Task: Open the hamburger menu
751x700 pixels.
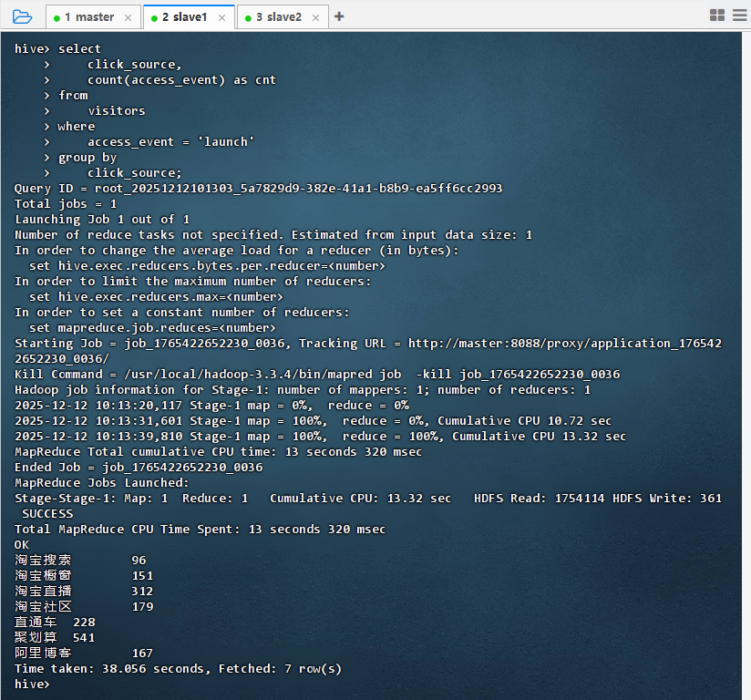Action: [x=739, y=15]
